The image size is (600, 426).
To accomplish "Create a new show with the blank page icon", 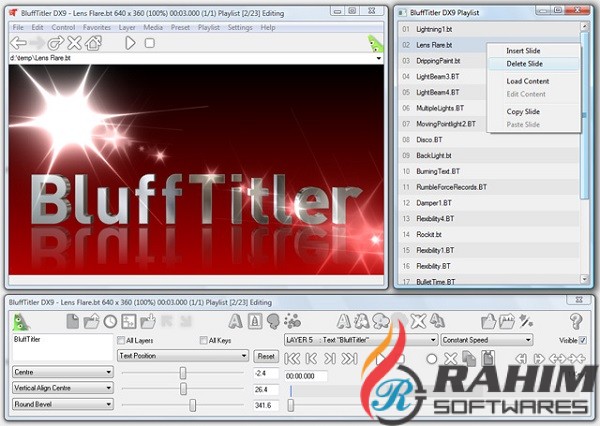I will click(72, 322).
